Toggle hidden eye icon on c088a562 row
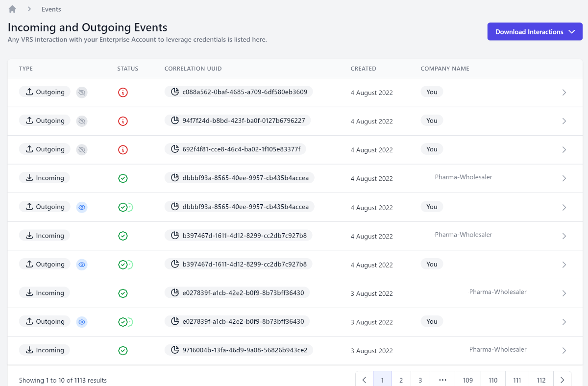Image resolution: width=588 pixels, height=386 pixels. (82, 92)
